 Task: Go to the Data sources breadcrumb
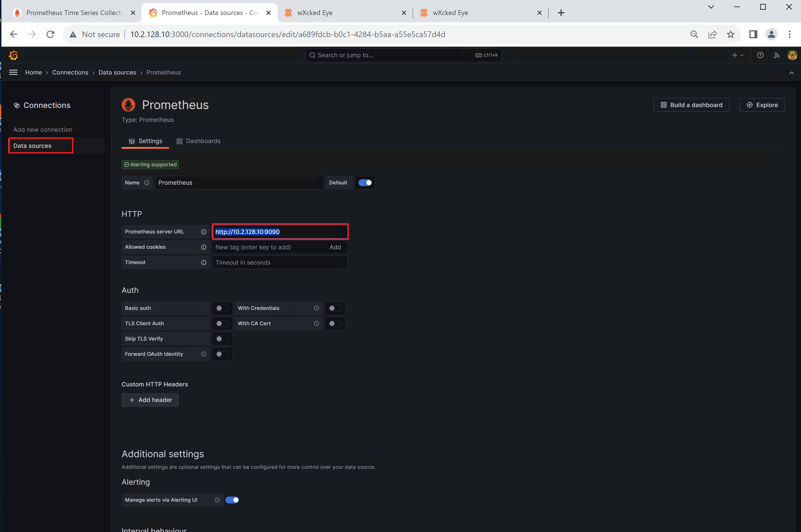117,73
